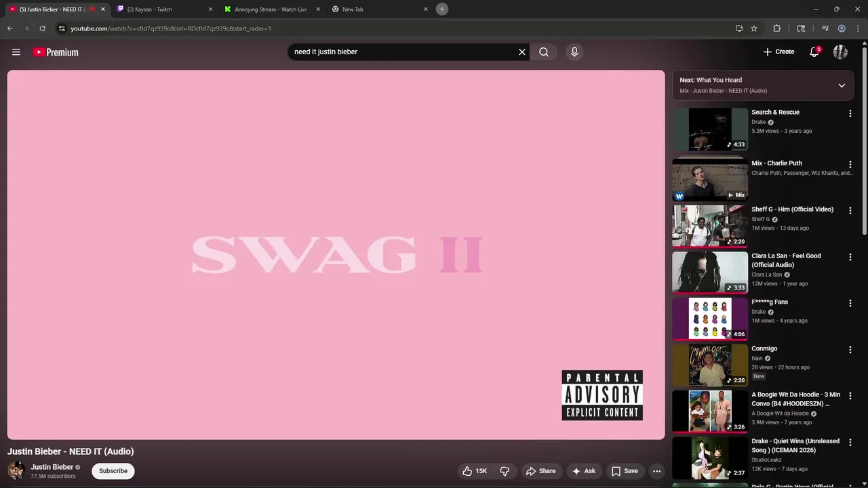
Task: Open Justin Bieber channel name link
Action: [x=52, y=467]
